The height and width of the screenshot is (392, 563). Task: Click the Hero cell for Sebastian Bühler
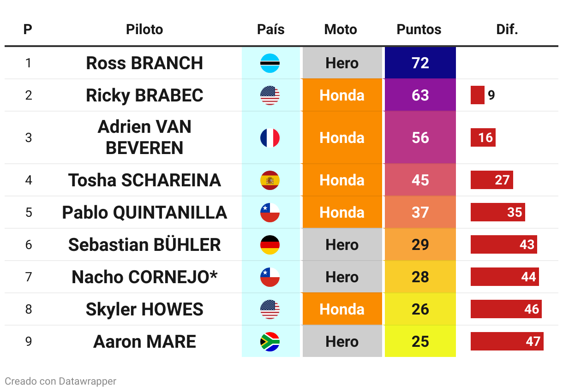click(x=342, y=244)
